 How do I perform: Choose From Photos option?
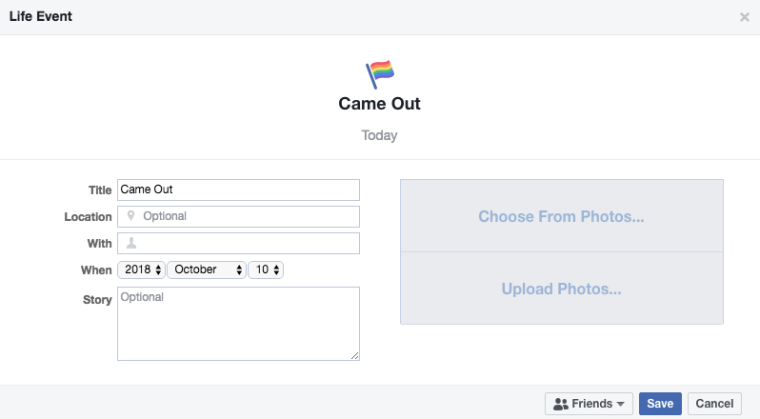[562, 216]
